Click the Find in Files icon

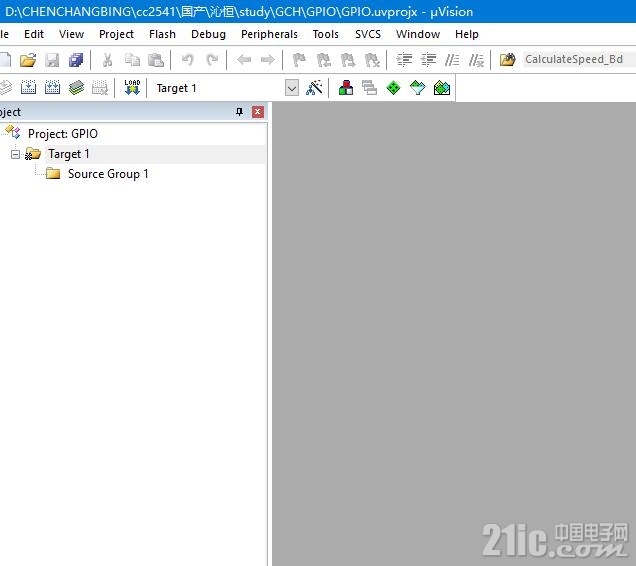click(507, 60)
